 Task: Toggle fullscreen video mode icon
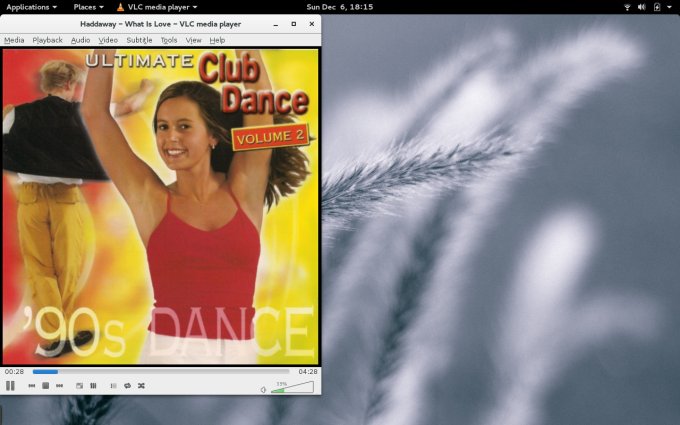[x=79, y=386]
